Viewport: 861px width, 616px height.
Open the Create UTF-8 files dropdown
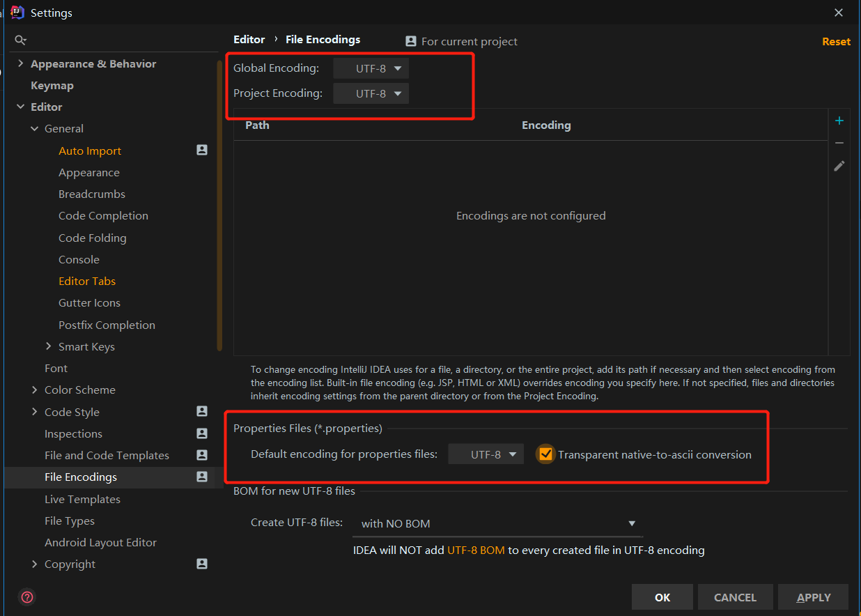coord(498,523)
